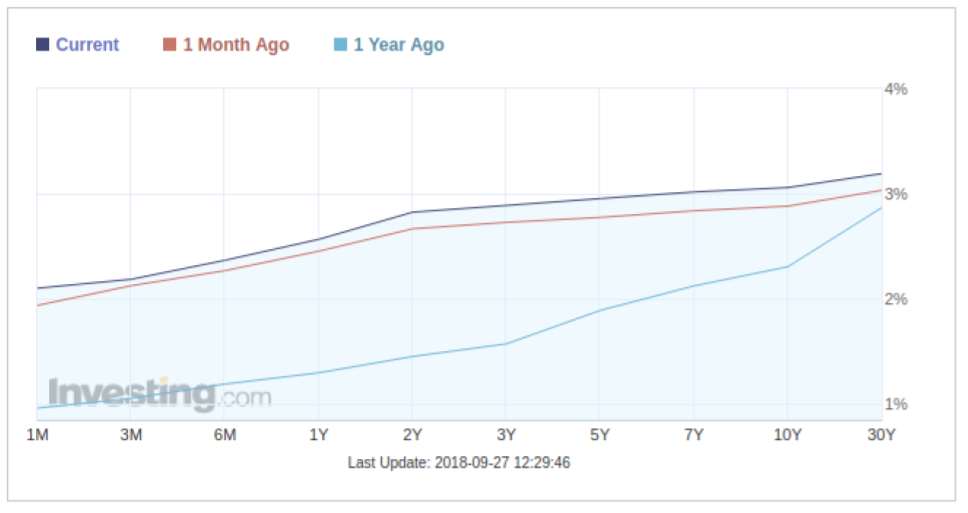968x513 pixels.
Task: Click the Investing.com watermark logo
Action: click(x=160, y=394)
